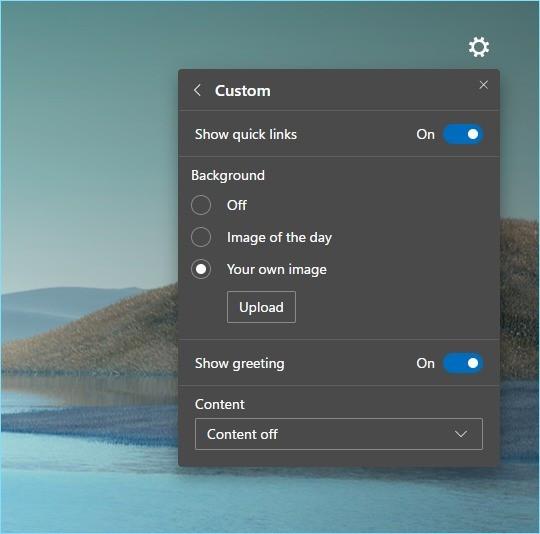Viewport: 540px width, 534px height.
Task: Choose Image of the day radio button
Action: (201, 237)
